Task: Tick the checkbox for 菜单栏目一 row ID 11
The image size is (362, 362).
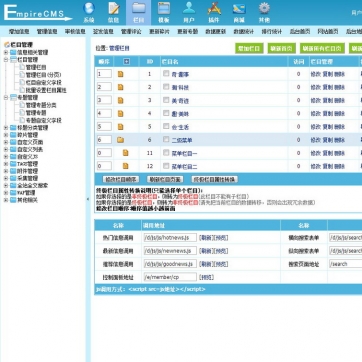Action: (x=166, y=153)
